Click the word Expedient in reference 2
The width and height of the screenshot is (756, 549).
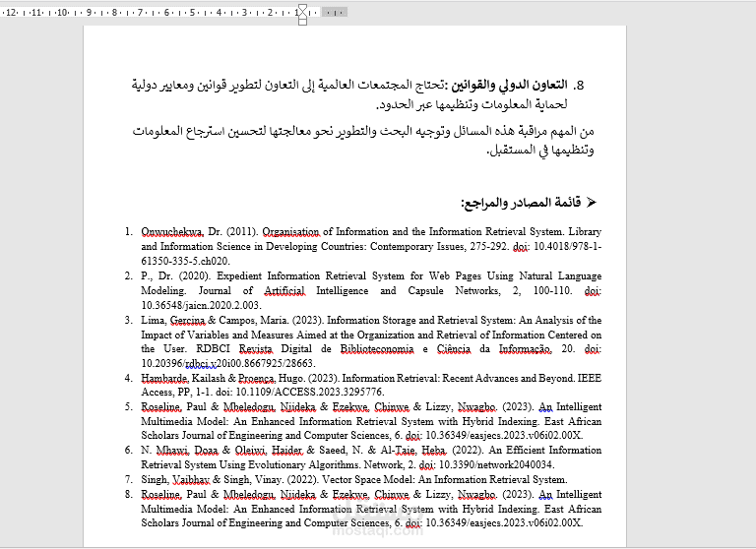click(238, 276)
